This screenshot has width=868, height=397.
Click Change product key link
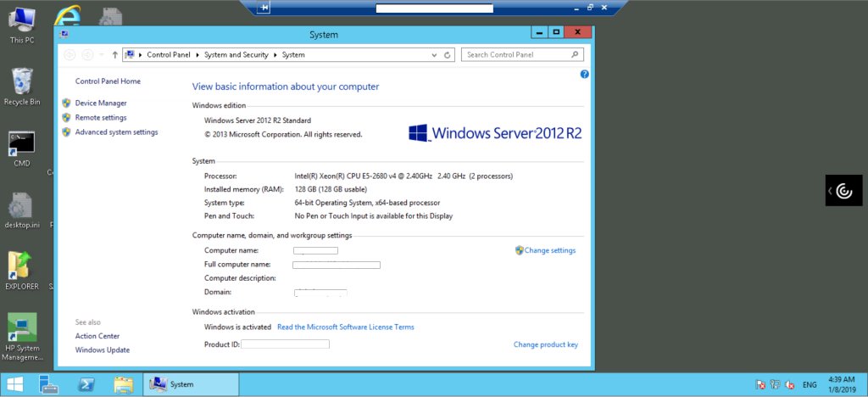point(546,344)
